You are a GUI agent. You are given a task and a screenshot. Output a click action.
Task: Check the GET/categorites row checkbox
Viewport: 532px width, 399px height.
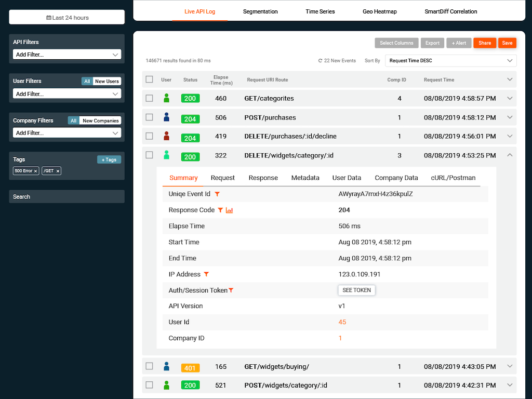pyautogui.click(x=150, y=98)
